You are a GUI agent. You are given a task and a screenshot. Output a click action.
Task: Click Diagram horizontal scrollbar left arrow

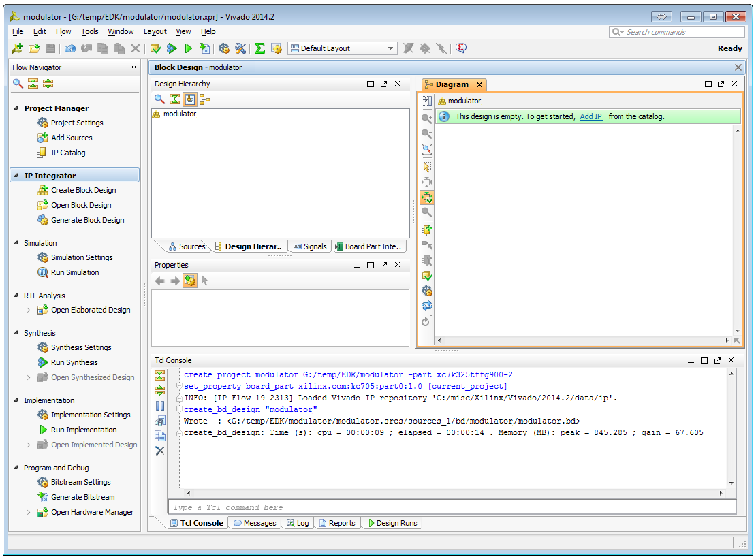(439, 340)
